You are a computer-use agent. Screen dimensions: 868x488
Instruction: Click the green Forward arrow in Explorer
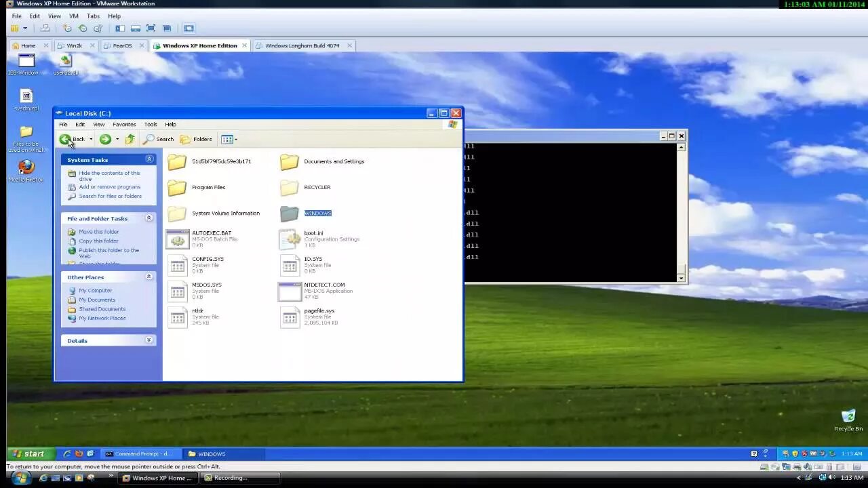(x=105, y=139)
